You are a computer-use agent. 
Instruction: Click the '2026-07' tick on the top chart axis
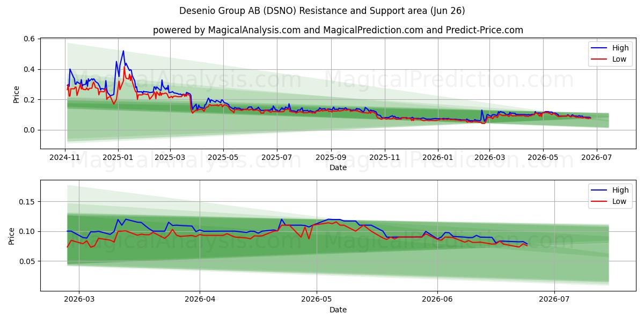click(x=596, y=158)
